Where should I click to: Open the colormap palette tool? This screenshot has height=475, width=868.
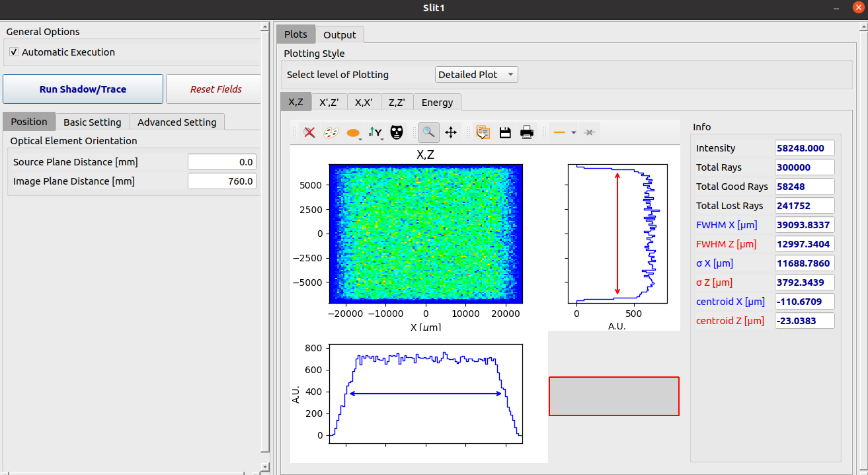331,133
